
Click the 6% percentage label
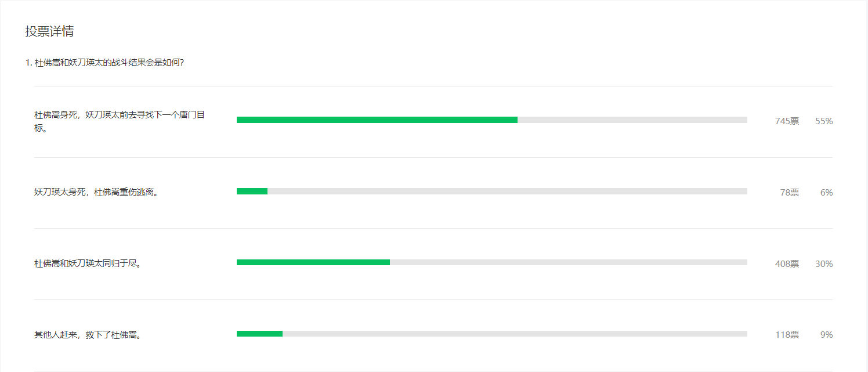pos(827,193)
